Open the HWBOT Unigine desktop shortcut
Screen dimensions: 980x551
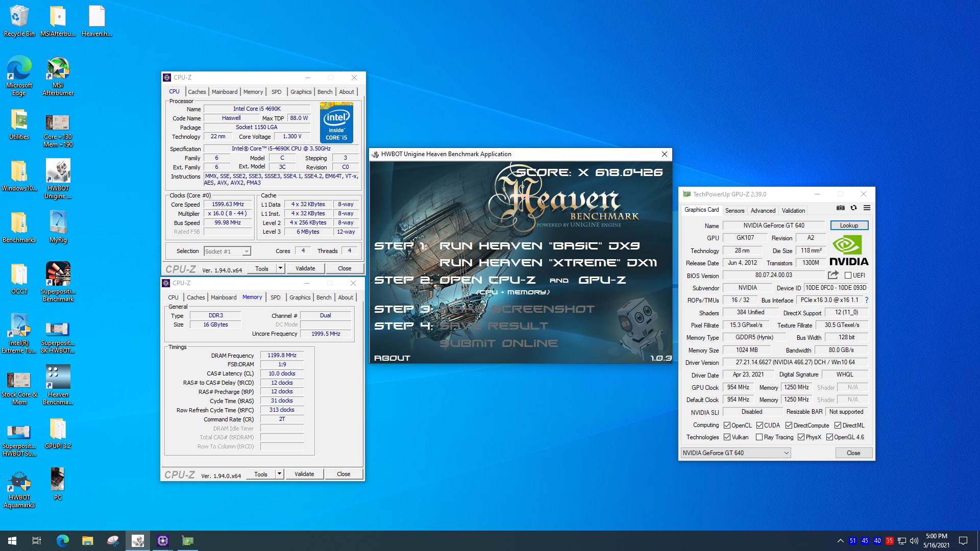[x=58, y=179]
